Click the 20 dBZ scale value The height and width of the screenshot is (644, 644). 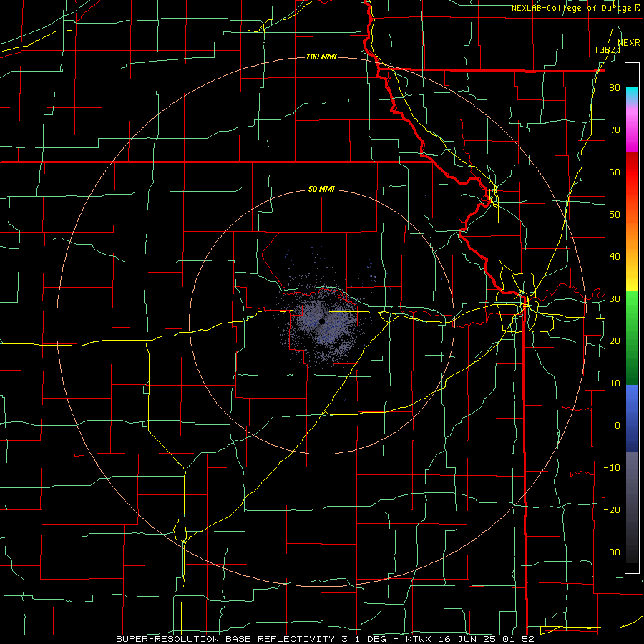coord(615,341)
